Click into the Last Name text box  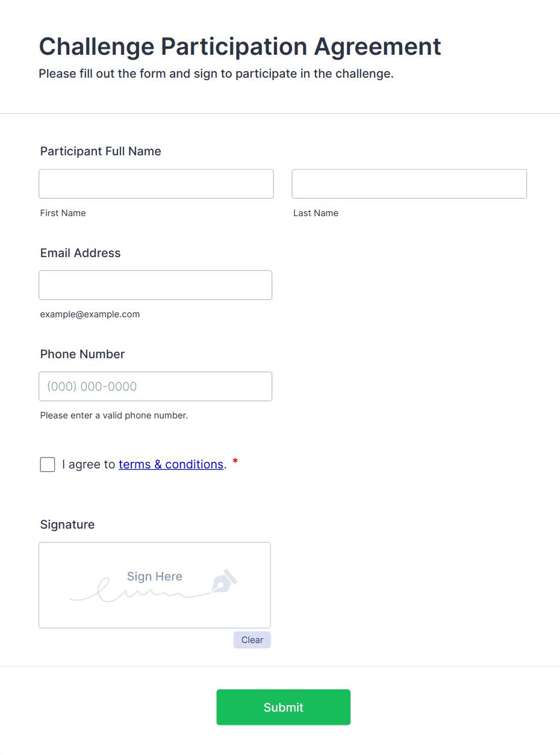coord(409,184)
